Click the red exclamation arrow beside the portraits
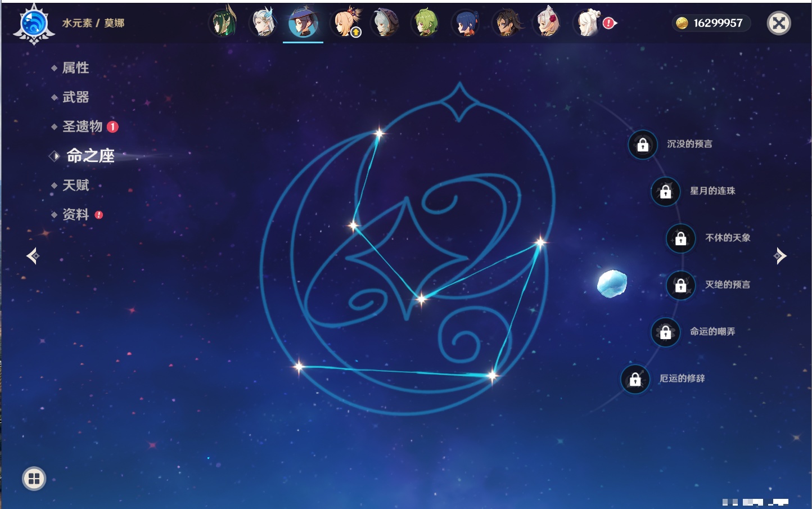 coord(610,23)
